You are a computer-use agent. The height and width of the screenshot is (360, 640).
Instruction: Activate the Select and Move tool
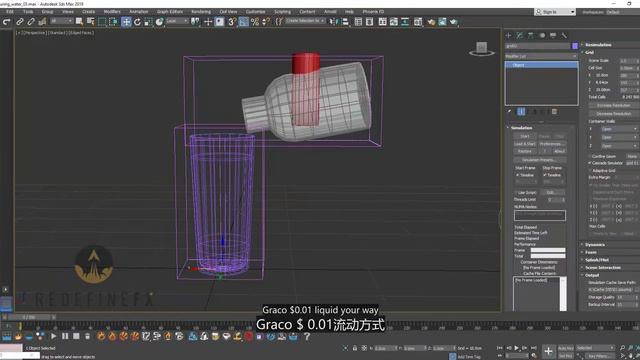126,22
